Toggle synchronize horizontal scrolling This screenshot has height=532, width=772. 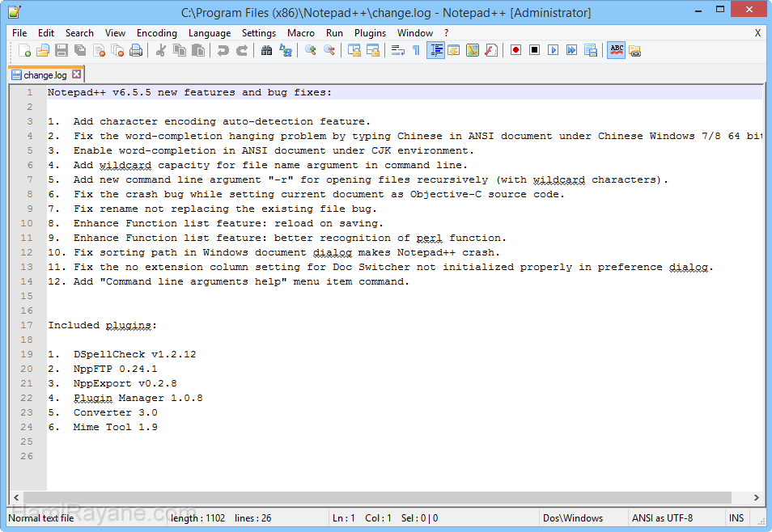pyautogui.click(x=373, y=50)
